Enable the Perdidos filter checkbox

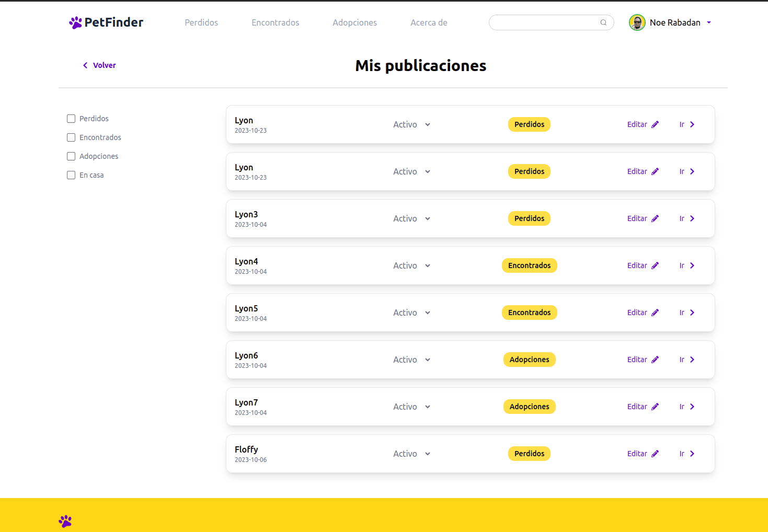tap(71, 119)
